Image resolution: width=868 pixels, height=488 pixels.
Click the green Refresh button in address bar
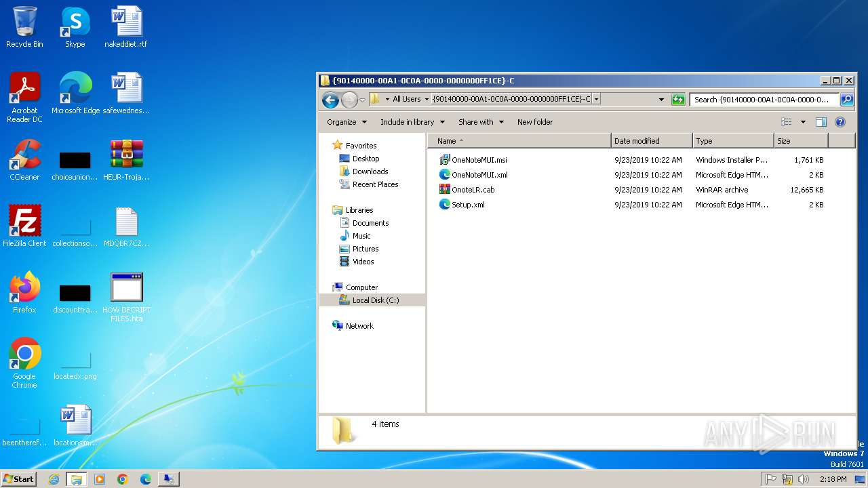678,100
